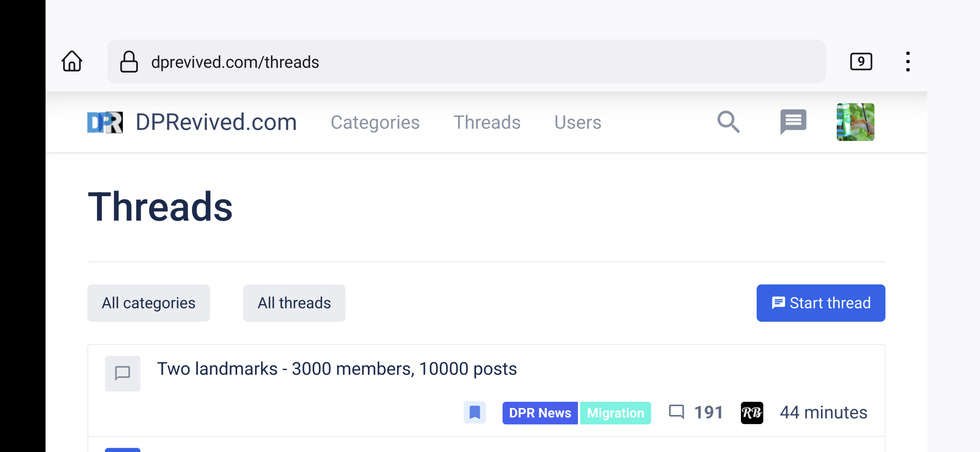980x452 pixels.
Task: Click the DPR News category tag
Action: point(540,413)
